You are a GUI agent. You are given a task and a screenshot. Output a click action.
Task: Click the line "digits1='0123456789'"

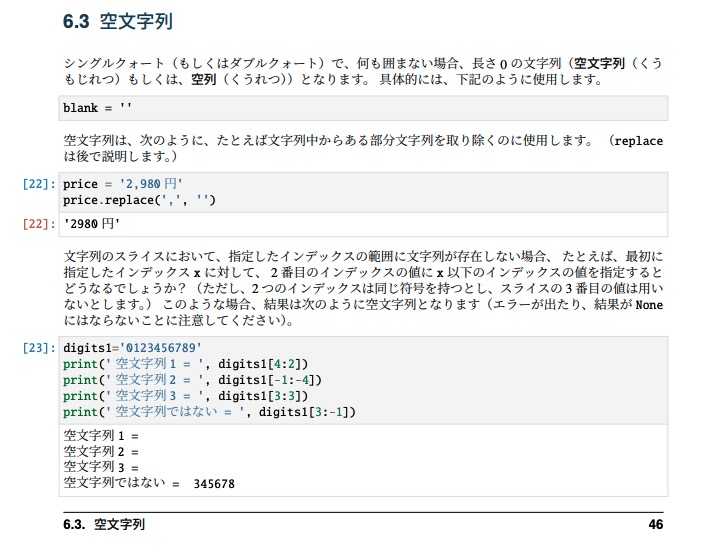tap(132, 348)
